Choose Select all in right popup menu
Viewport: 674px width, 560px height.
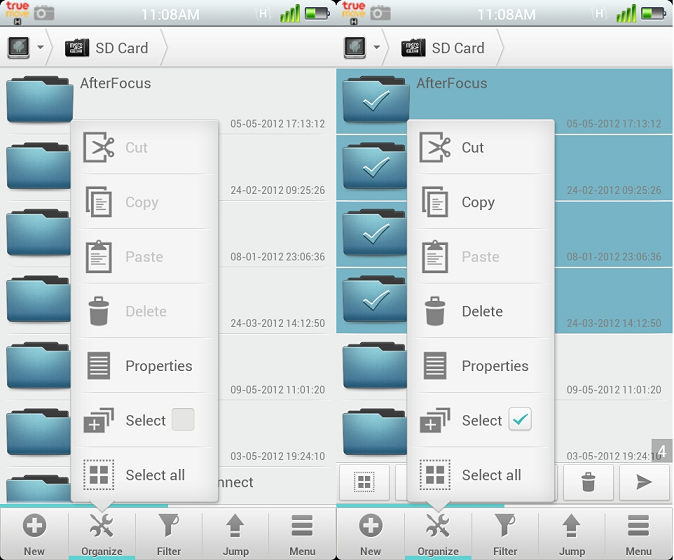pos(490,475)
